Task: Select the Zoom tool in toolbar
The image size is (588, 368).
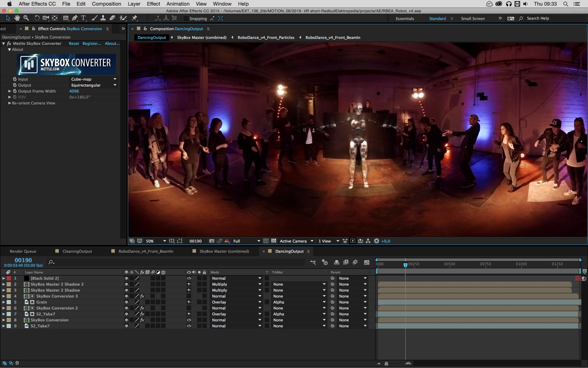Action: click(x=26, y=18)
